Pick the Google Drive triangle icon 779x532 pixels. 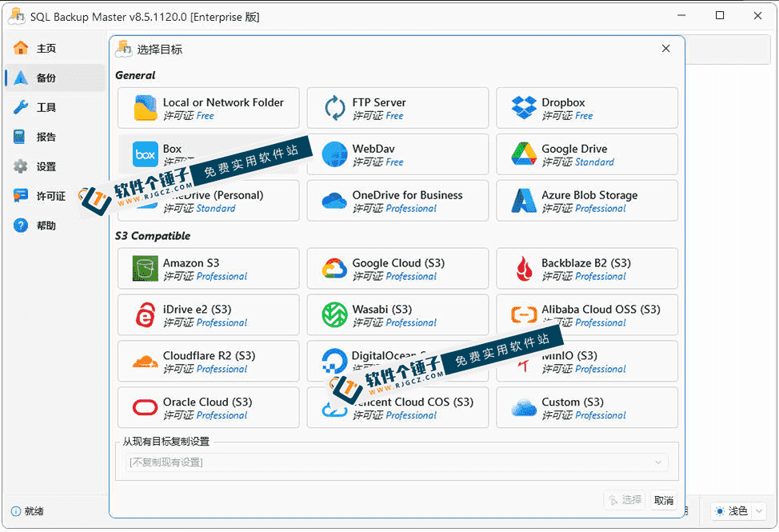tap(524, 154)
